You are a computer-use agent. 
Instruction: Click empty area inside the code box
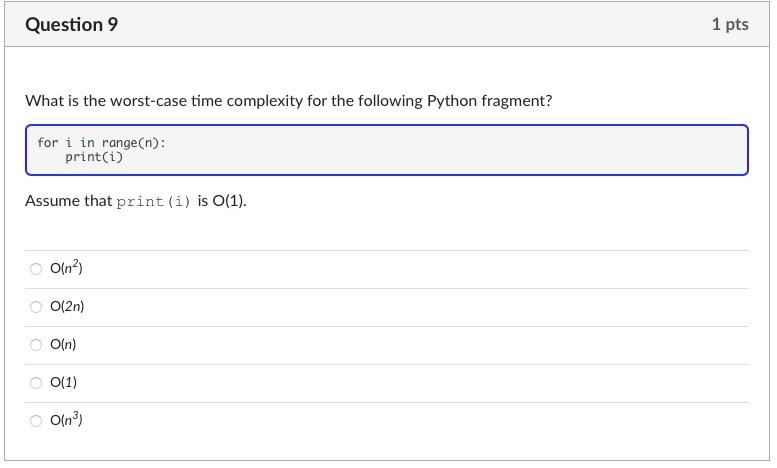(x=450, y=150)
